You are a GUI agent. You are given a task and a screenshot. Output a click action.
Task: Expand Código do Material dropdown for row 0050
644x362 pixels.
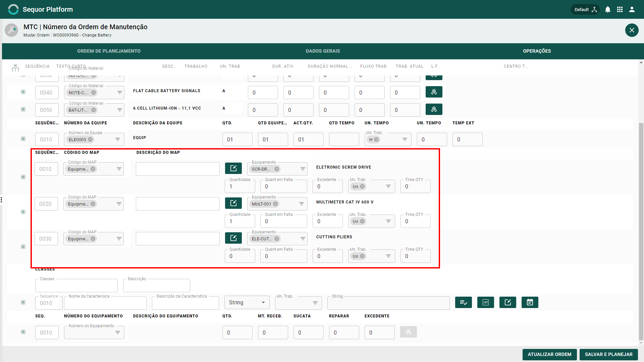(x=120, y=110)
